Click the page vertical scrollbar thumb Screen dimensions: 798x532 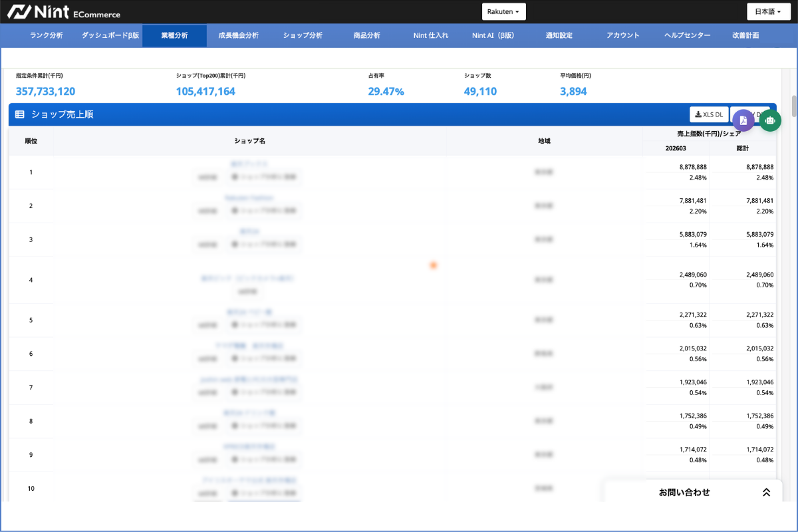click(793, 106)
